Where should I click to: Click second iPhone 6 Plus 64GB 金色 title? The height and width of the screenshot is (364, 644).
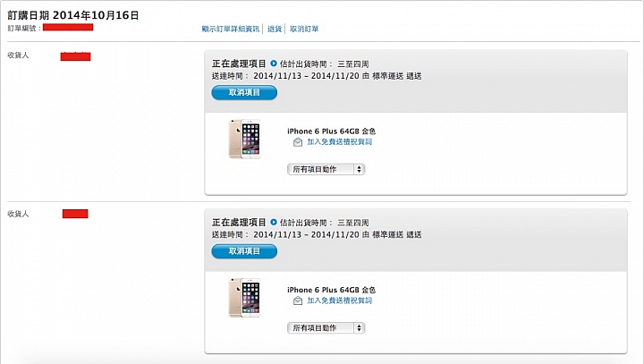tap(332, 290)
